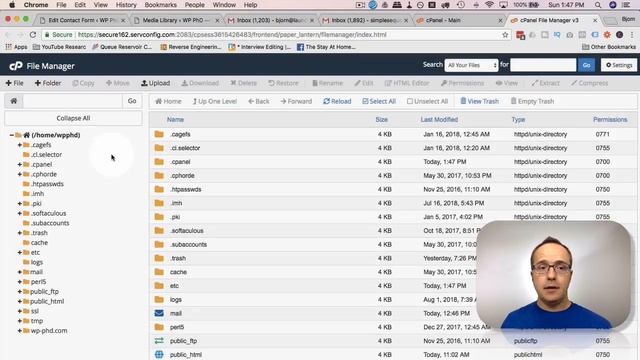The image size is (640, 360).
Task: Click Go next to the path field
Action: click(x=132, y=101)
